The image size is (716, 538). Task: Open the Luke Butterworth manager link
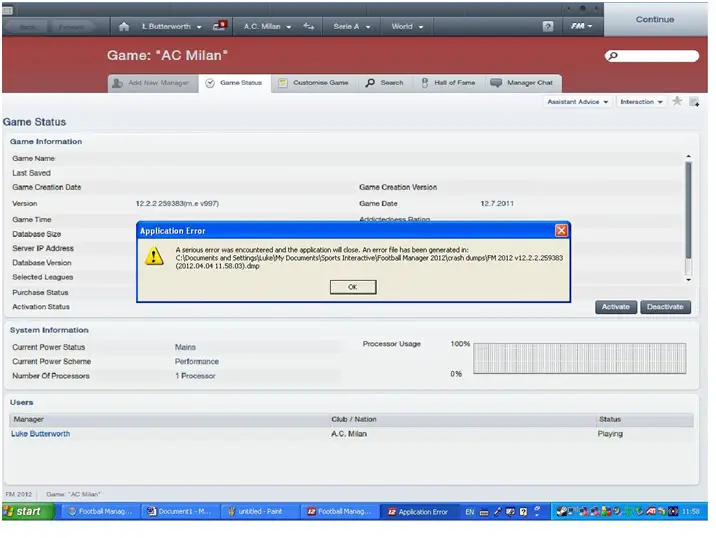41,434
